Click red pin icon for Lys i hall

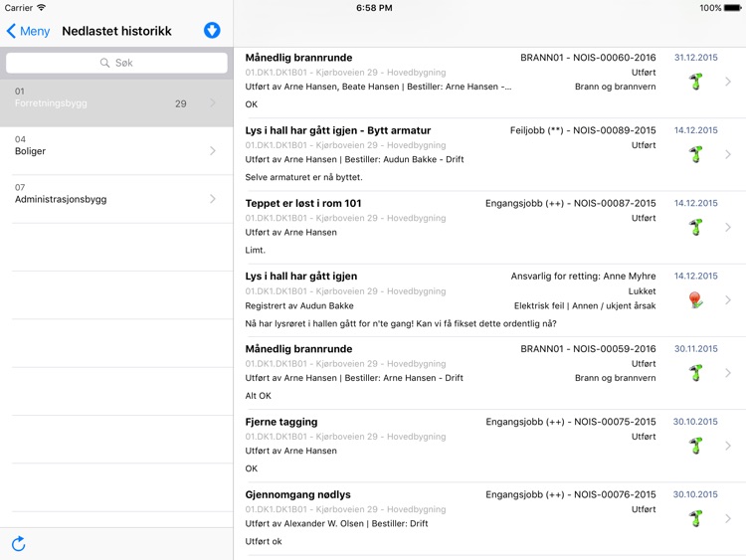pyautogui.click(x=695, y=299)
